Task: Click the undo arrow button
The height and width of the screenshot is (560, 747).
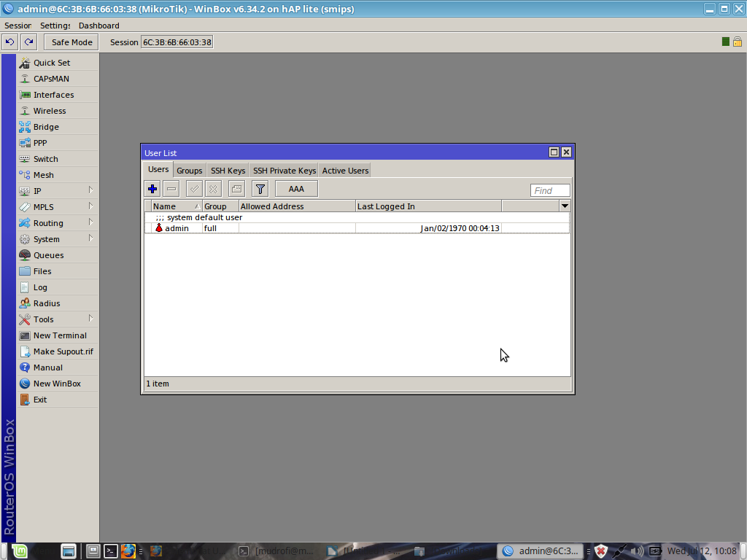Action: [9, 42]
